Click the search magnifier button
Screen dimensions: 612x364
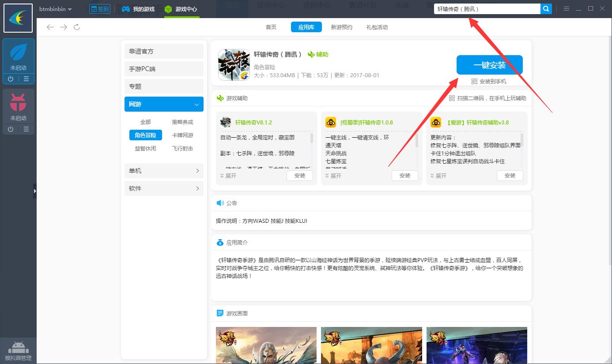(546, 9)
